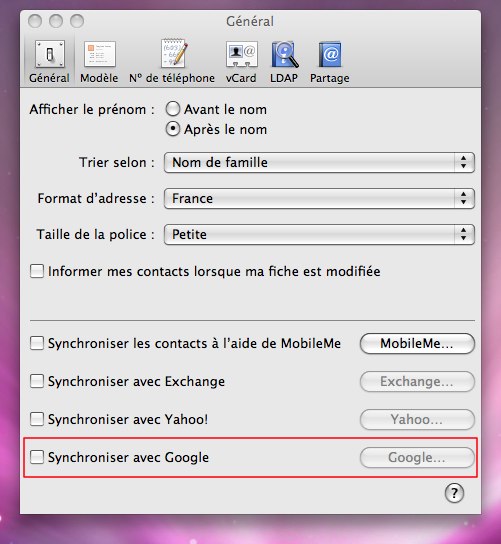501x544 pixels.
Task: Open the Trier selon dropdown
Action: coord(319,162)
